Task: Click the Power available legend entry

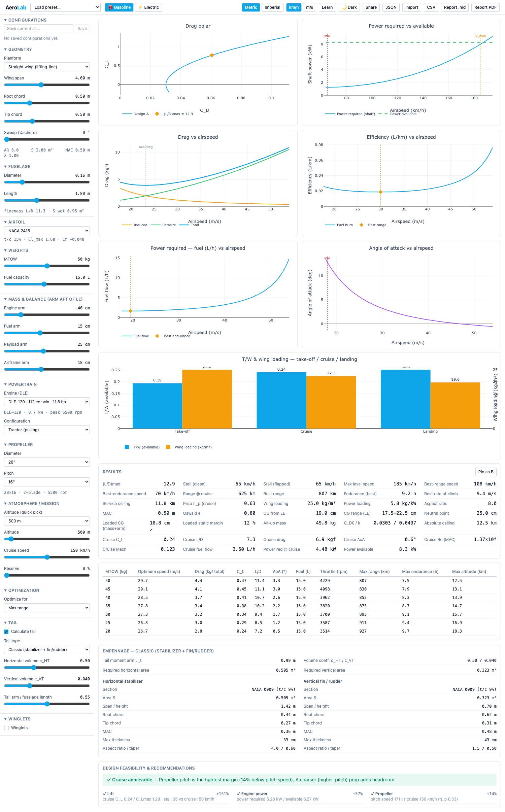Action: 398,114
